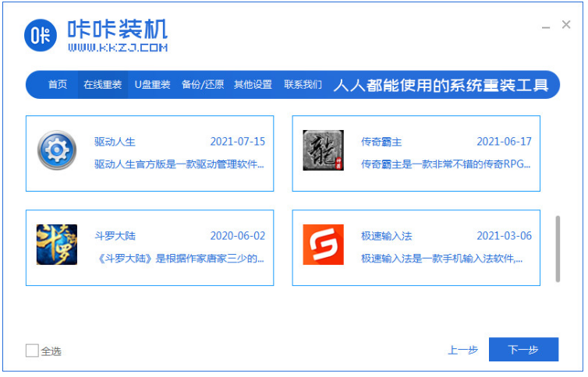Click description 极速输入法是一款手机输入法软件,...
This screenshot has height=377, width=588.
441,259
